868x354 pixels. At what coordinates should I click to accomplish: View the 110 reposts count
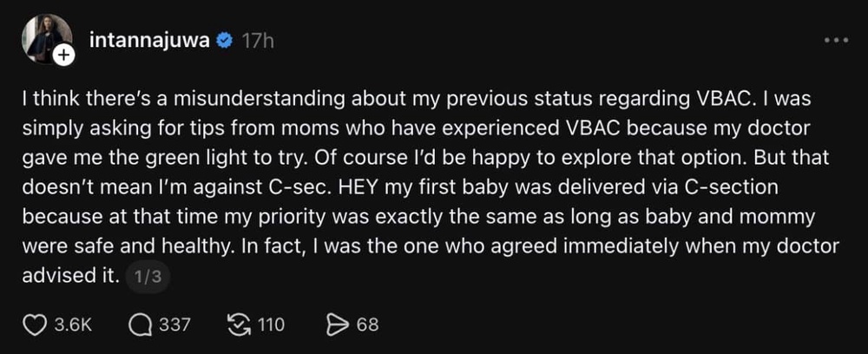click(272, 325)
